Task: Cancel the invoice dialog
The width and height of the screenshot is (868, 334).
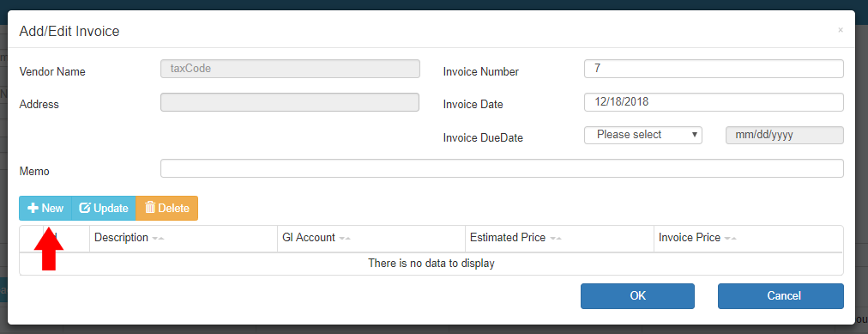Action: coord(781,295)
